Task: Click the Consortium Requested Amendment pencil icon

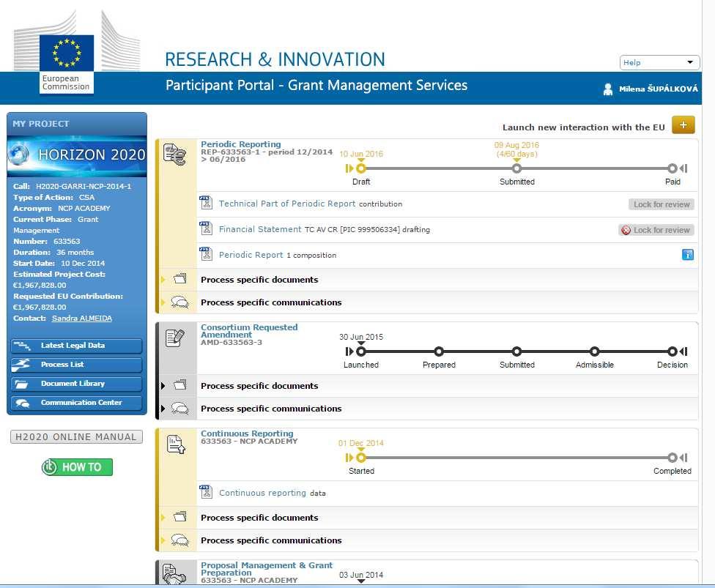Action: click(174, 338)
